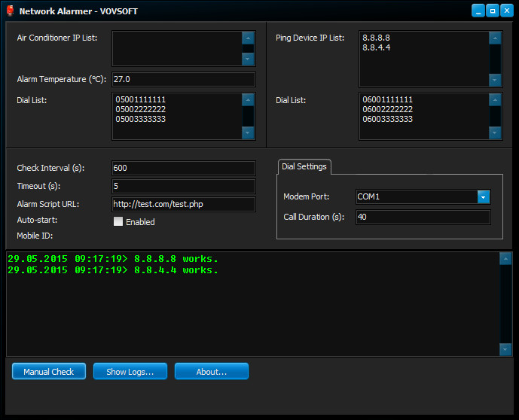The image size is (519, 420).
Task: Select 8.8.4.4 in Ping Device IP List
Action: [376, 47]
